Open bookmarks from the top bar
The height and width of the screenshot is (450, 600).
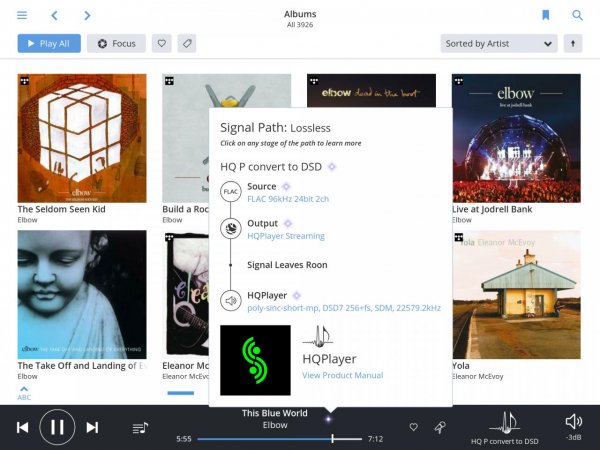tap(546, 15)
